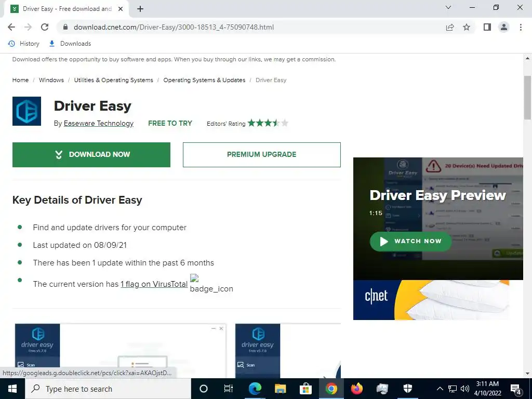The image size is (532, 399).
Task: Close the first screenshot thumbnail's X
Action: pyautogui.click(x=221, y=328)
